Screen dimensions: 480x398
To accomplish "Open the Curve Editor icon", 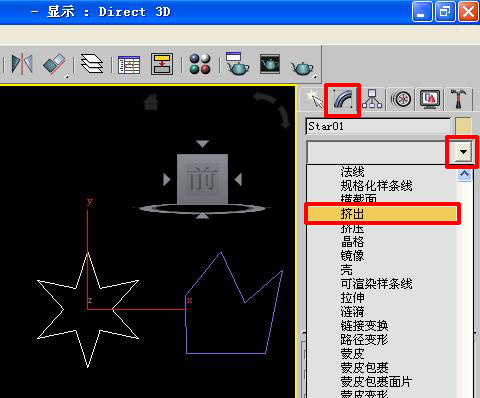I will pyautogui.click(x=129, y=65).
